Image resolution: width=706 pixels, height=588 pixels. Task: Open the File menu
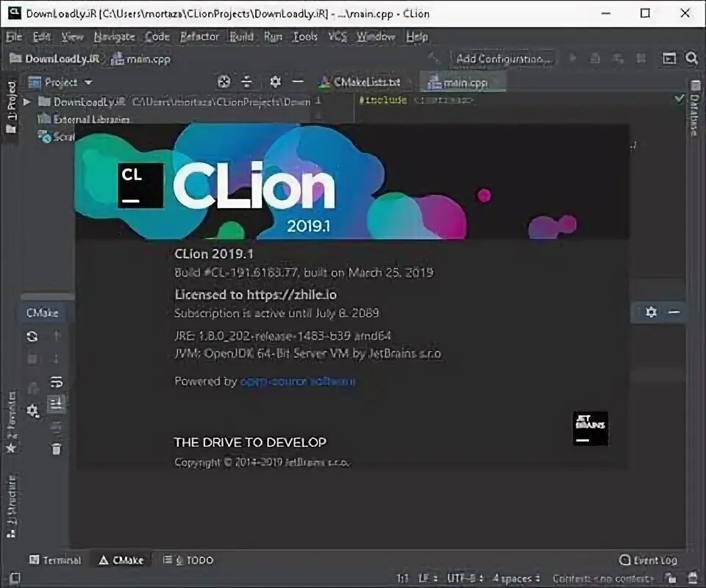pyautogui.click(x=14, y=37)
